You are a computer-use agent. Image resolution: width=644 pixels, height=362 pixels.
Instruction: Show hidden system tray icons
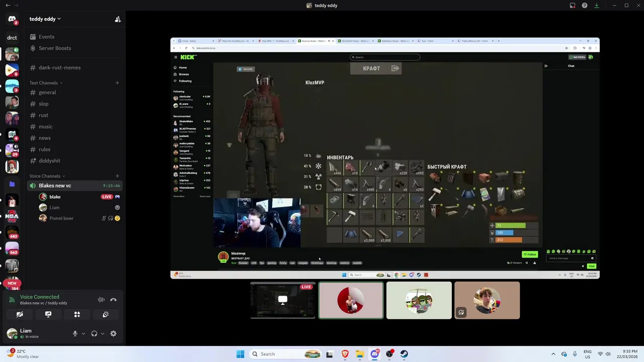[x=553, y=354]
